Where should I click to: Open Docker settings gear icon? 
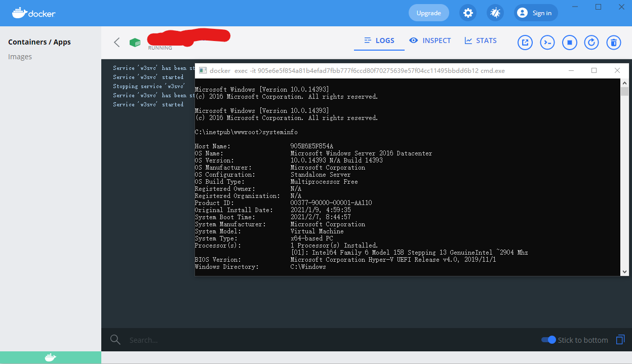pyautogui.click(x=468, y=13)
